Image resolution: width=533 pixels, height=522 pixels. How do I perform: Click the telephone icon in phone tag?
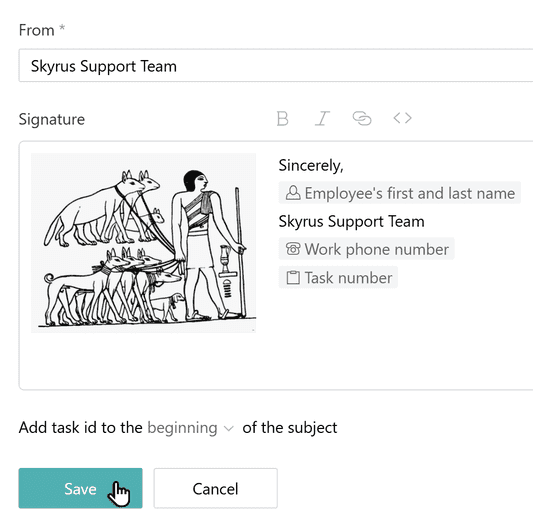(293, 249)
